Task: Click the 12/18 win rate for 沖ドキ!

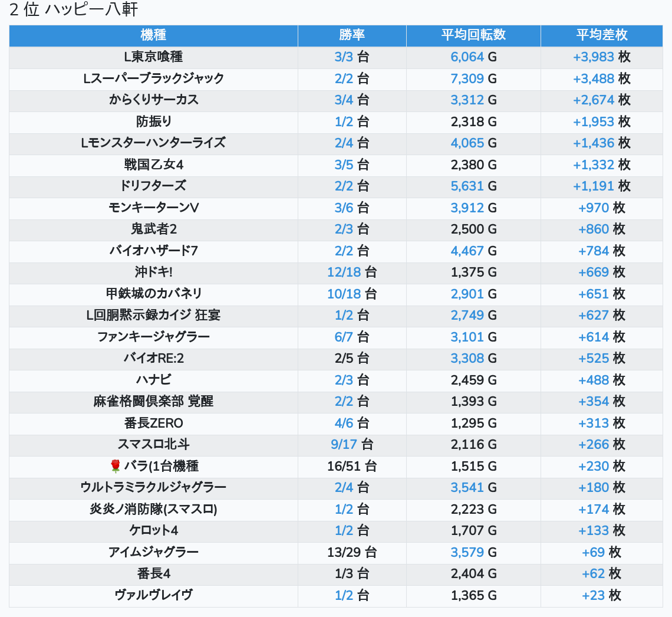Action: 352,273
